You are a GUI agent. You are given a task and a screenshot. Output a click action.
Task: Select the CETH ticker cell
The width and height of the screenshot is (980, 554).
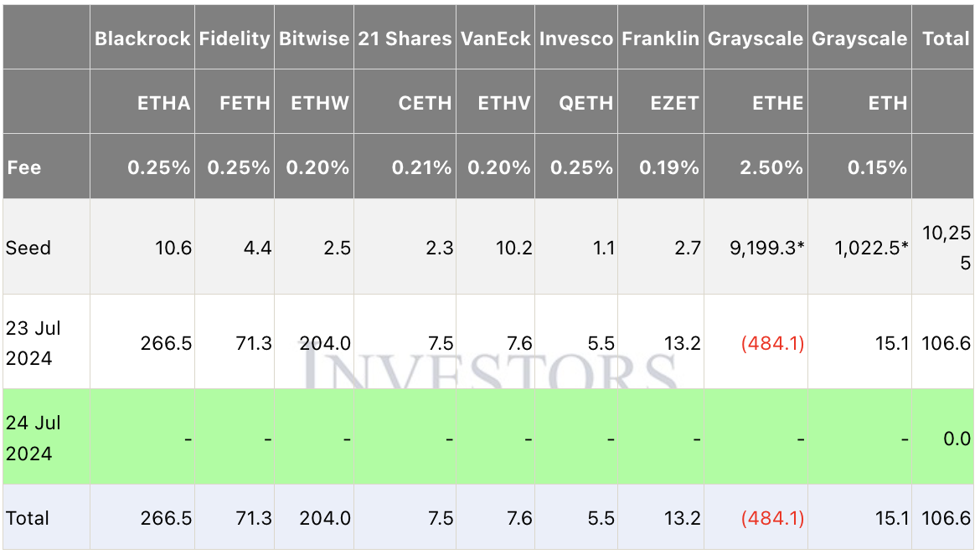[425, 103]
